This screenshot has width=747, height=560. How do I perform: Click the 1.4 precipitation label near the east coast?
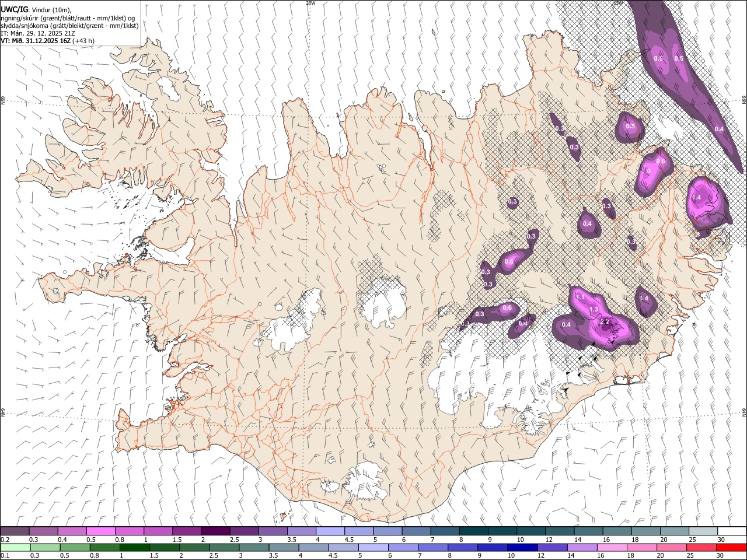point(696,198)
